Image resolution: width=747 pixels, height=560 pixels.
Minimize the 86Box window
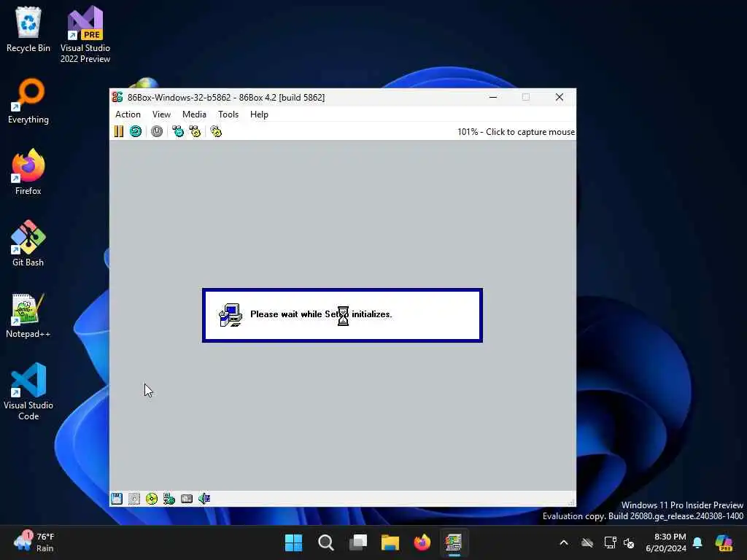pyautogui.click(x=493, y=97)
